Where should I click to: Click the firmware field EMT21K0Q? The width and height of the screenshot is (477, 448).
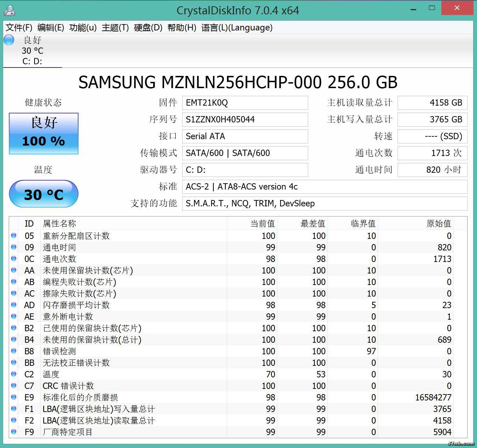(x=245, y=103)
